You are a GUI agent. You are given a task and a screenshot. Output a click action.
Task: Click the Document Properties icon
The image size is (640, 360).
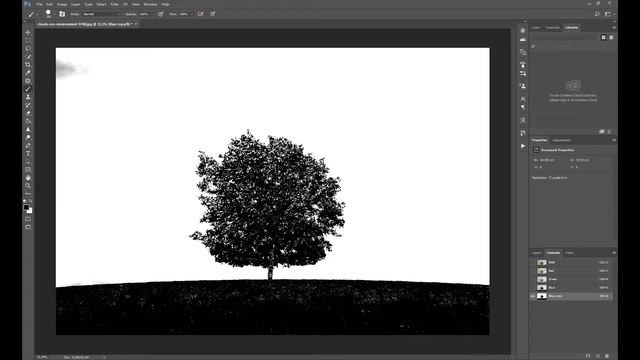(x=536, y=150)
